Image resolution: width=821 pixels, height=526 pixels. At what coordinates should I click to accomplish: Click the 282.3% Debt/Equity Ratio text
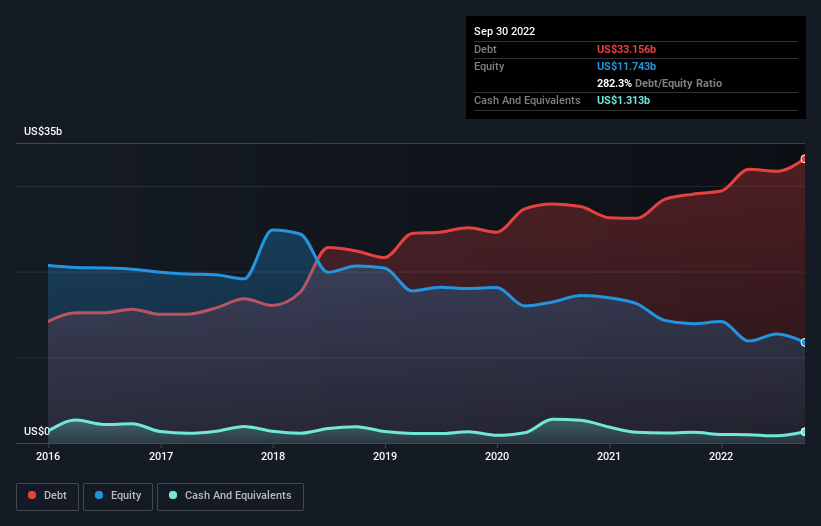659,83
